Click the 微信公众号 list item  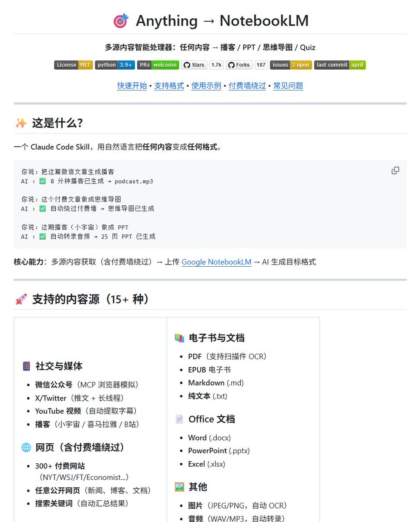[88, 385]
